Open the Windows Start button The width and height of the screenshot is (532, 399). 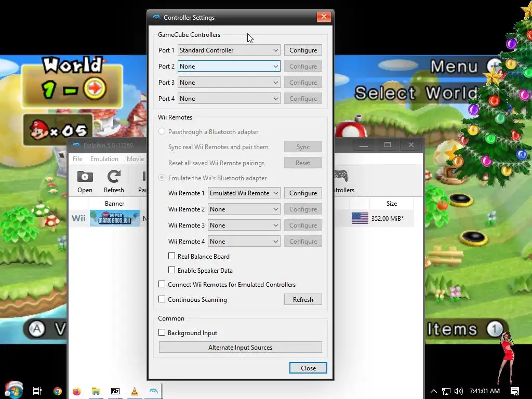14,391
